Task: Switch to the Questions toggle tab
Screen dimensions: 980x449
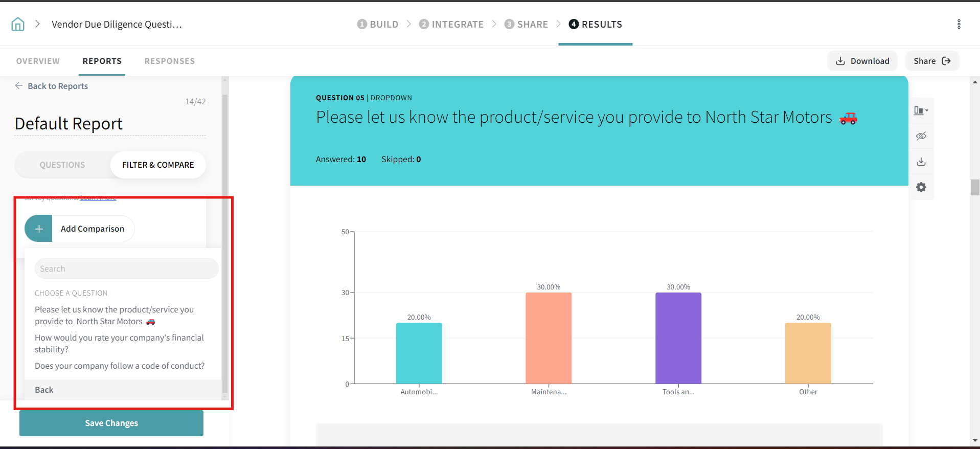Action: (62, 165)
